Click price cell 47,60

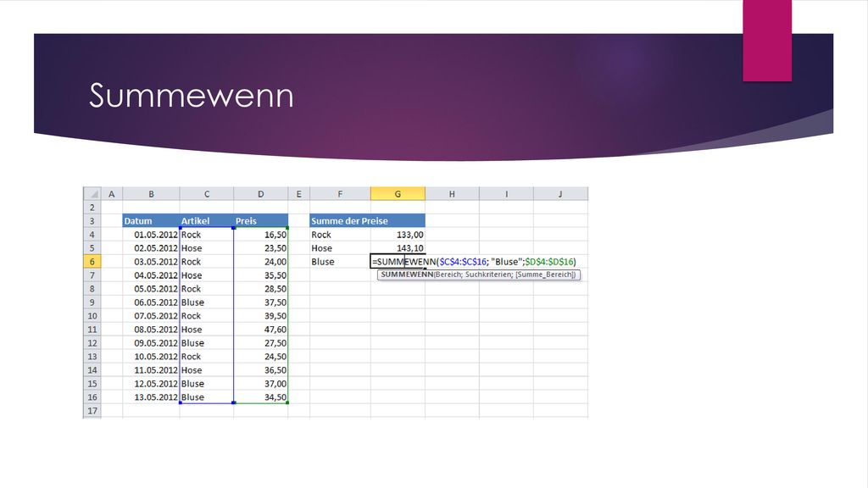(261, 330)
